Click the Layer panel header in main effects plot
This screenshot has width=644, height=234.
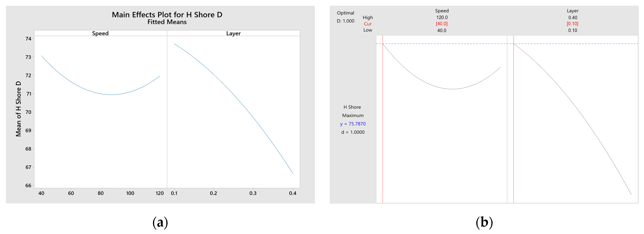[233, 33]
